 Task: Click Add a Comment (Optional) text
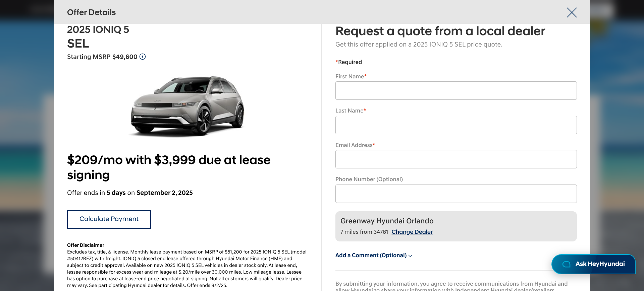coord(371,255)
